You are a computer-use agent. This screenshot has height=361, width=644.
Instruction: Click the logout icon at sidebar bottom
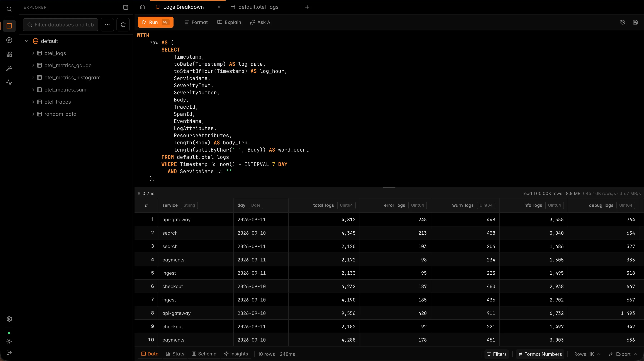point(9,352)
